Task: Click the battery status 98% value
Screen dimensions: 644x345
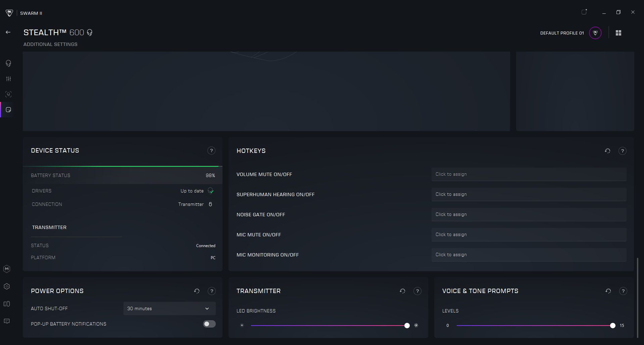Action: (x=210, y=175)
